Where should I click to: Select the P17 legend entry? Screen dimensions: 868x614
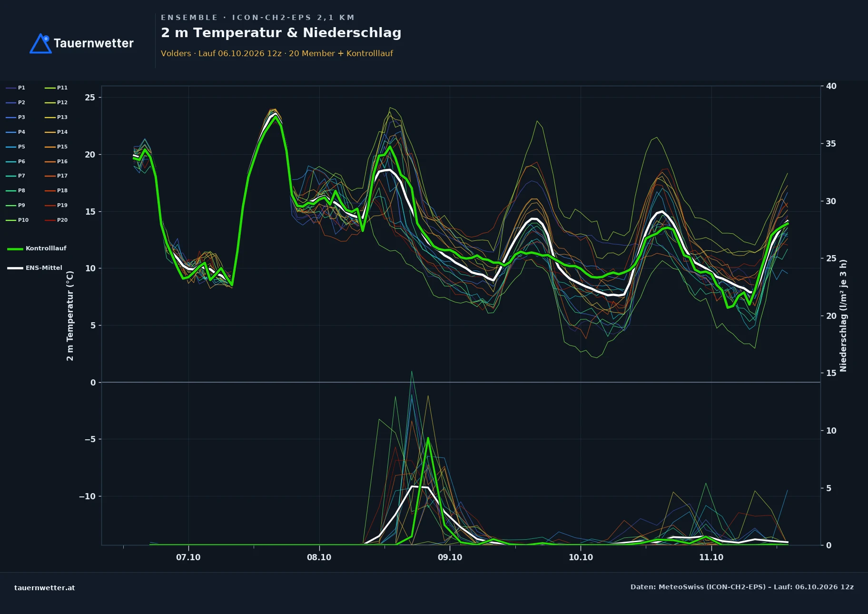click(x=56, y=176)
